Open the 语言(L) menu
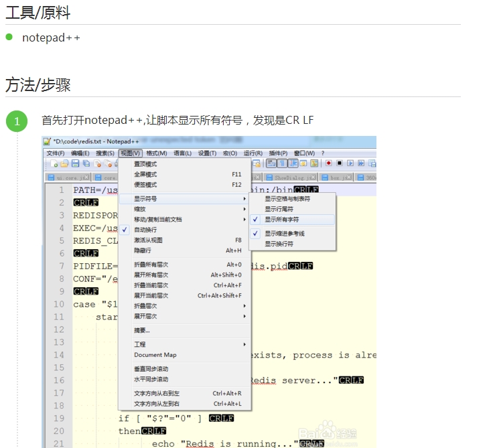The height and width of the screenshot is (448, 493). point(182,153)
